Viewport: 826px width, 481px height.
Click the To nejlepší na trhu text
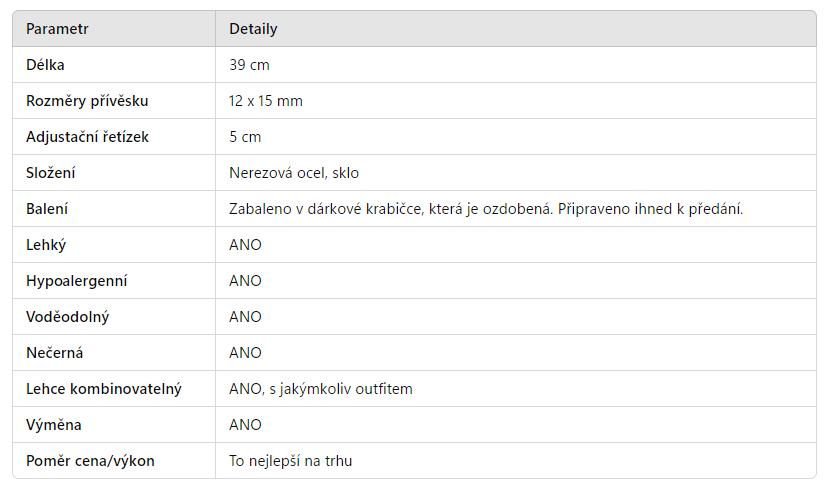pyautogui.click(x=291, y=461)
